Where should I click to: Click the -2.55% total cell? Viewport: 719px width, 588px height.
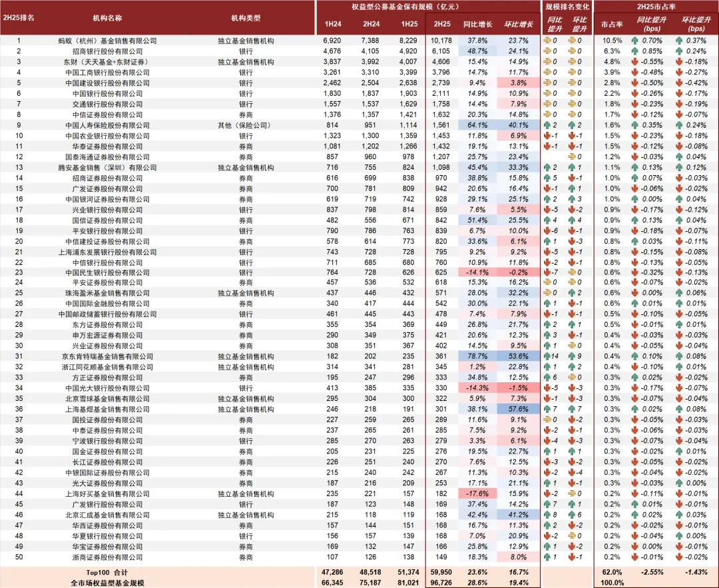tap(652, 572)
